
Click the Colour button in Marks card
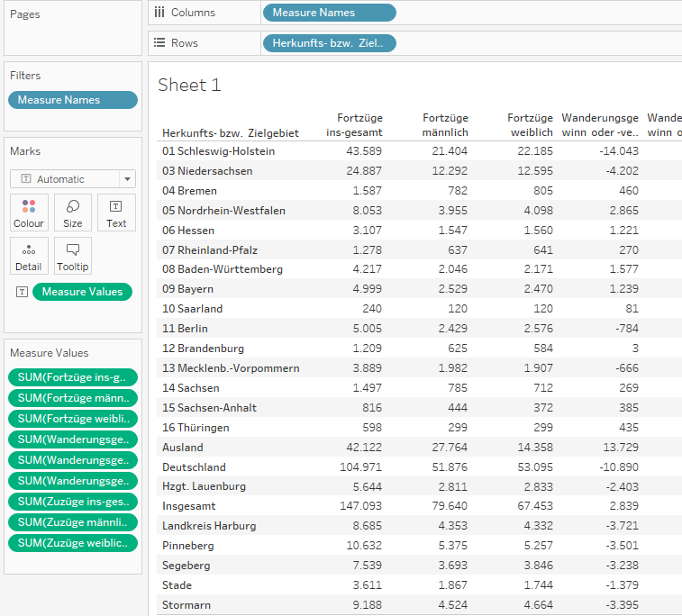pos(29,213)
